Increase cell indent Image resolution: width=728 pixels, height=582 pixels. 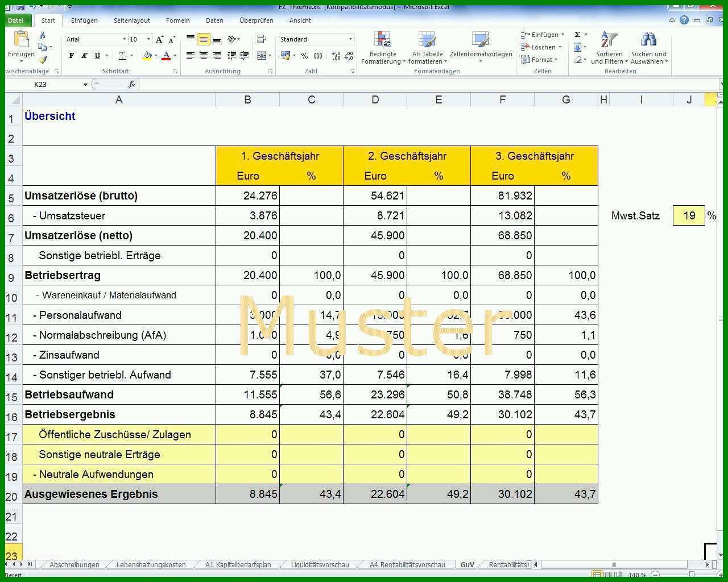[245, 56]
